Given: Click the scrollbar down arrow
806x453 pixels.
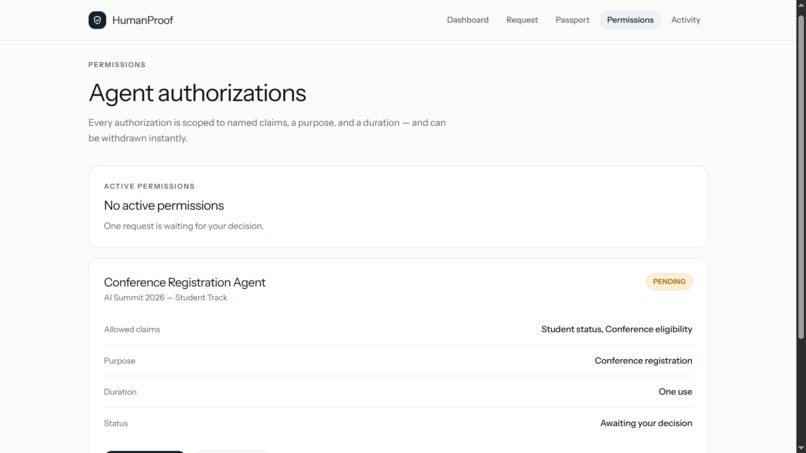Looking at the screenshot, I should pos(801,448).
